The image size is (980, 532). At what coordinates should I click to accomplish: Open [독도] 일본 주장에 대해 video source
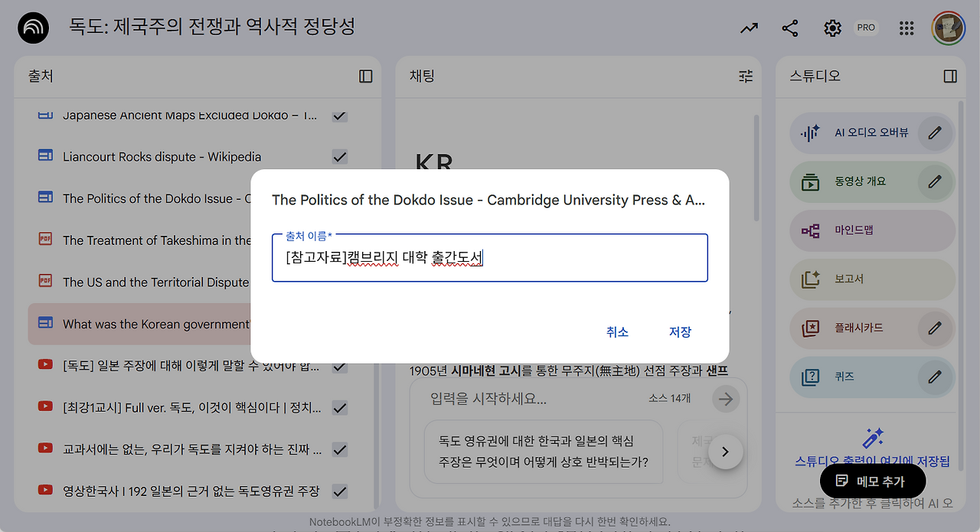click(x=191, y=366)
